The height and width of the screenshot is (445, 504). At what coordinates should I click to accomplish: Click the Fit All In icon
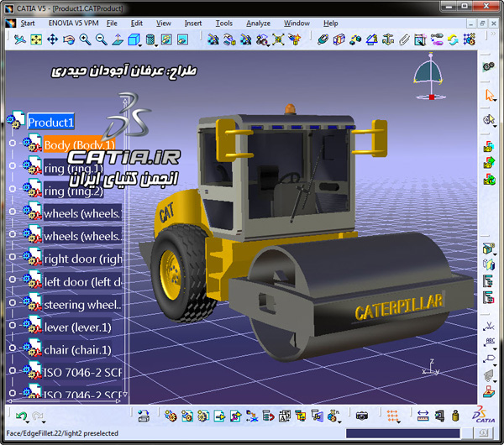pyautogui.click(x=36, y=39)
